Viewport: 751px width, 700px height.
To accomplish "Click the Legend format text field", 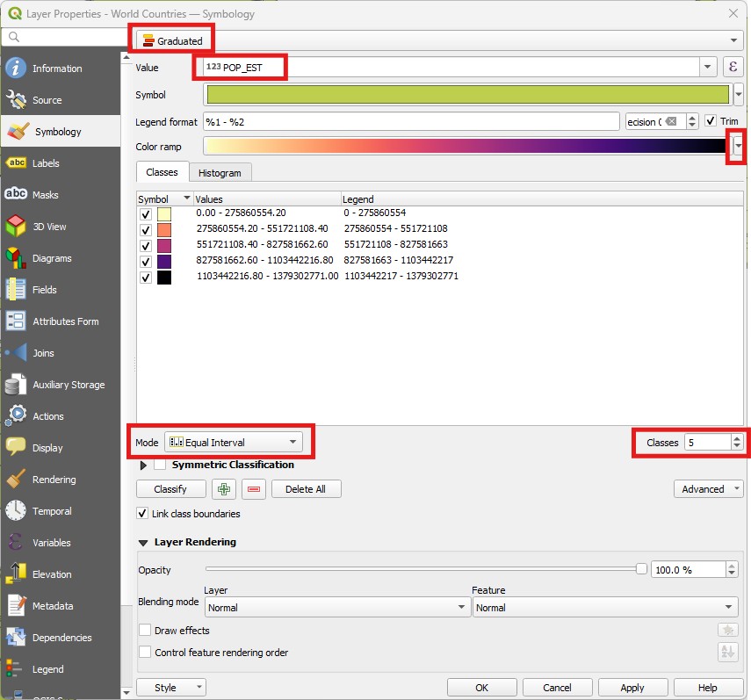I will tap(411, 122).
